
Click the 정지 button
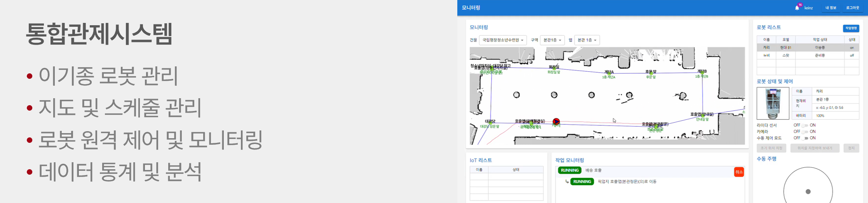(x=851, y=148)
